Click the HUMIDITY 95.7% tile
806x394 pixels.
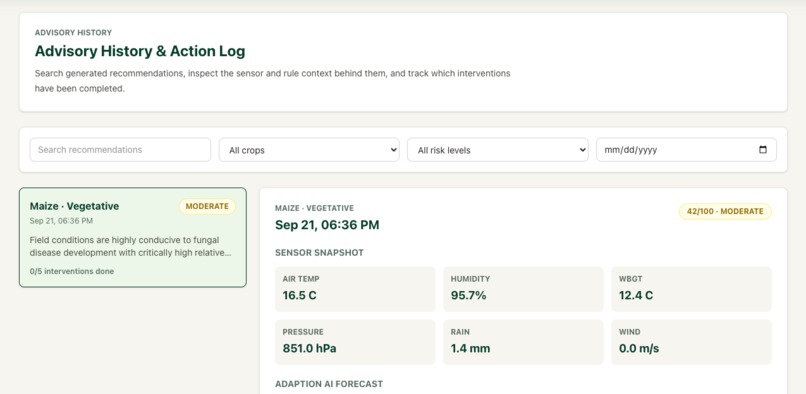pos(523,289)
